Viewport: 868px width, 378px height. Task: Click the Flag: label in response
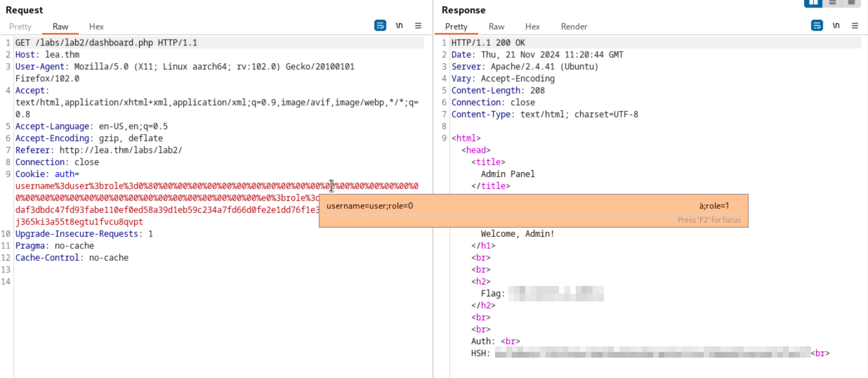(493, 294)
